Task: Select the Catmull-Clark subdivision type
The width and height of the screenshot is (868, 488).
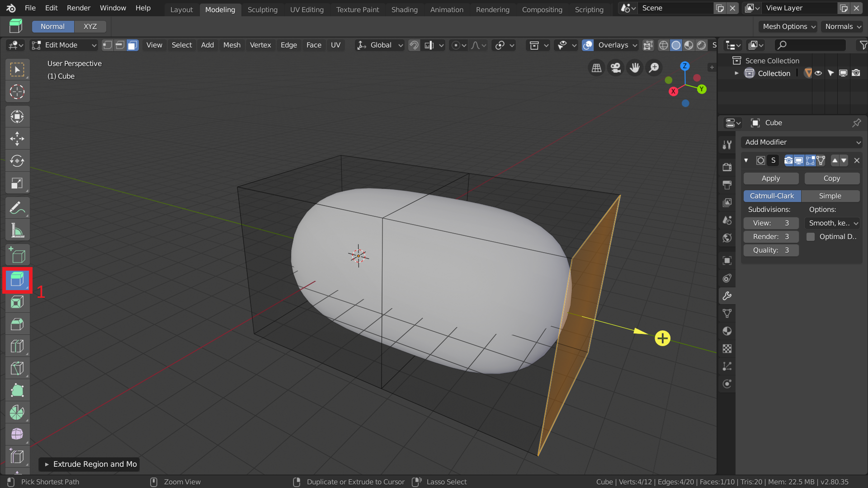Action: tap(772, 196)
